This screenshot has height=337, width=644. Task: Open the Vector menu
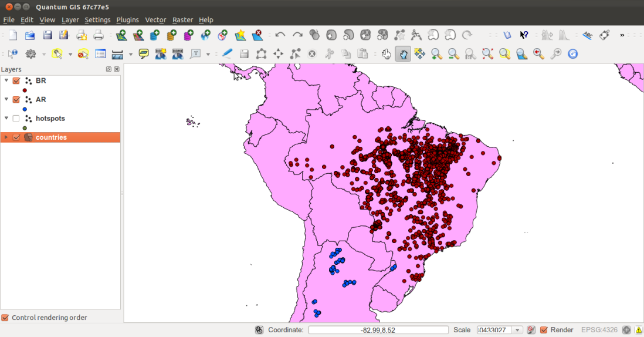(x=155, y=20)
